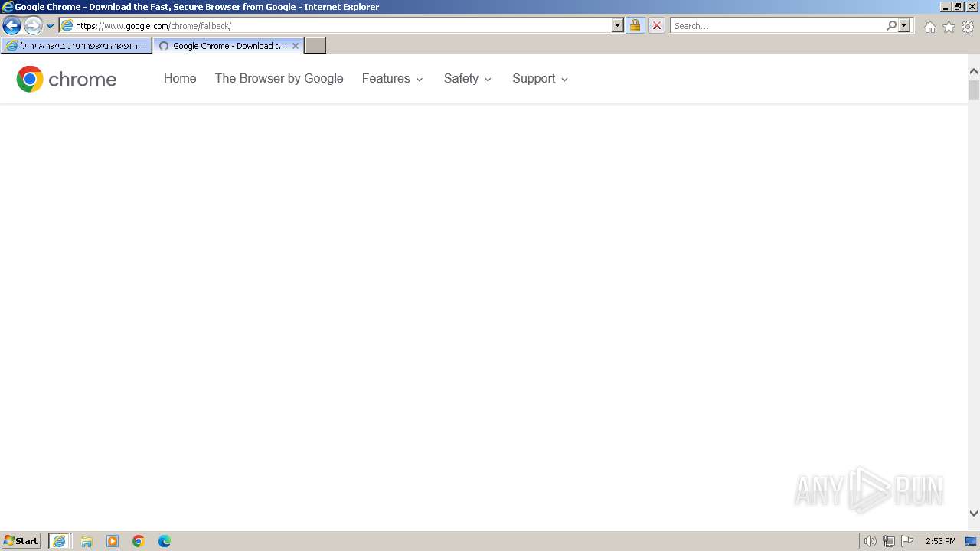Minimize the Internet Explorer window
This screenshot has height=551, width=980.
point(946,7)
